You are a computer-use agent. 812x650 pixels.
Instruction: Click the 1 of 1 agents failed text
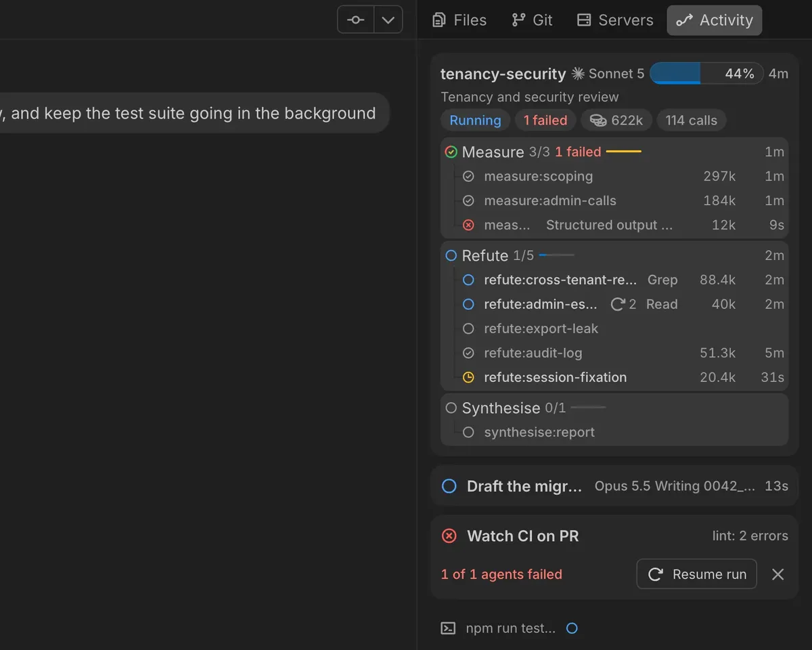click(x=501, y=574)
